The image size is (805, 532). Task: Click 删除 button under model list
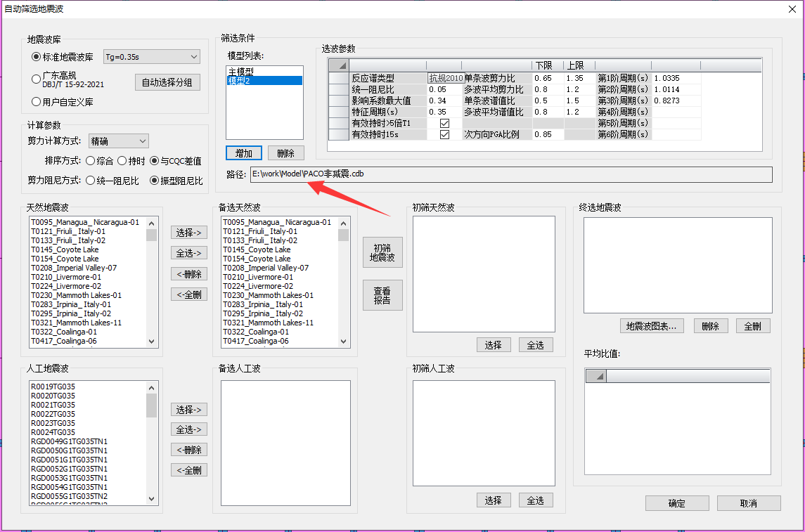coord(285,153)
